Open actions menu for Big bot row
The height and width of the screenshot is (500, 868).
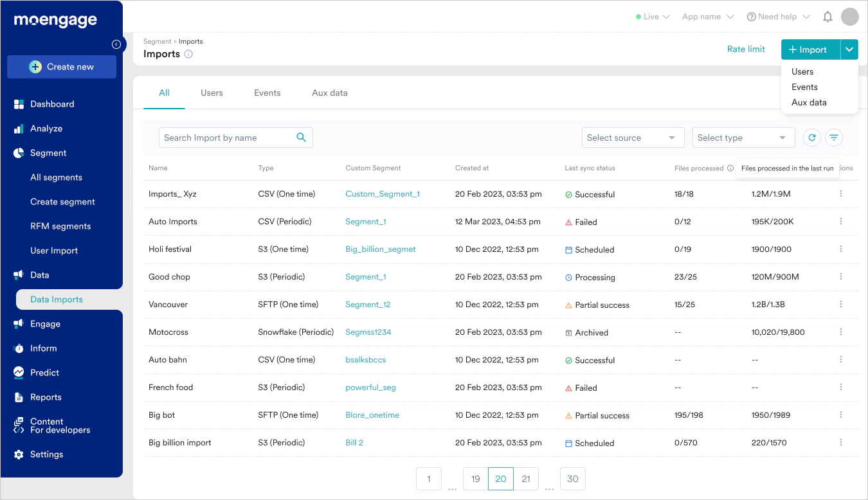click(841, 415)
